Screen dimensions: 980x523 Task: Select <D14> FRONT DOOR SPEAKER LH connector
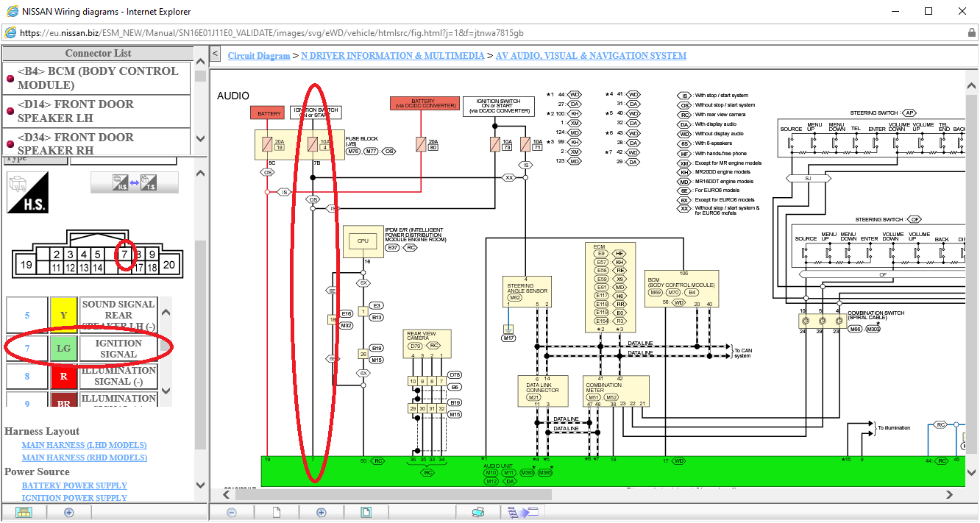pyautogui.click(x=76, y=111)
